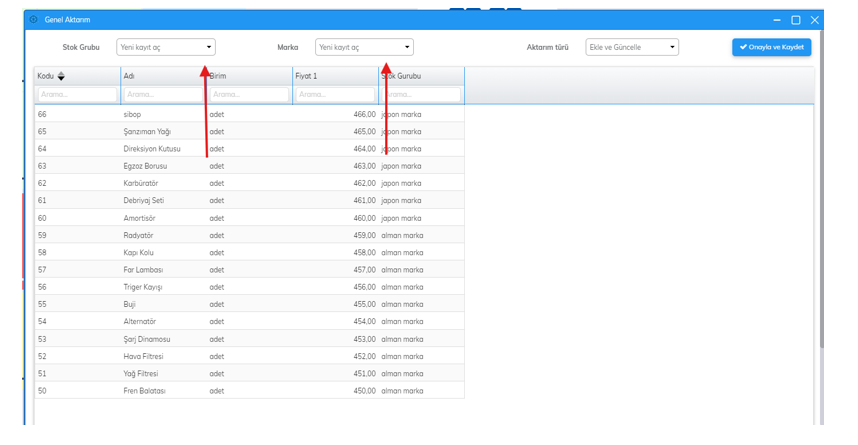
Task: Focus the Kodu column search field
Action: tap(77, 94)
